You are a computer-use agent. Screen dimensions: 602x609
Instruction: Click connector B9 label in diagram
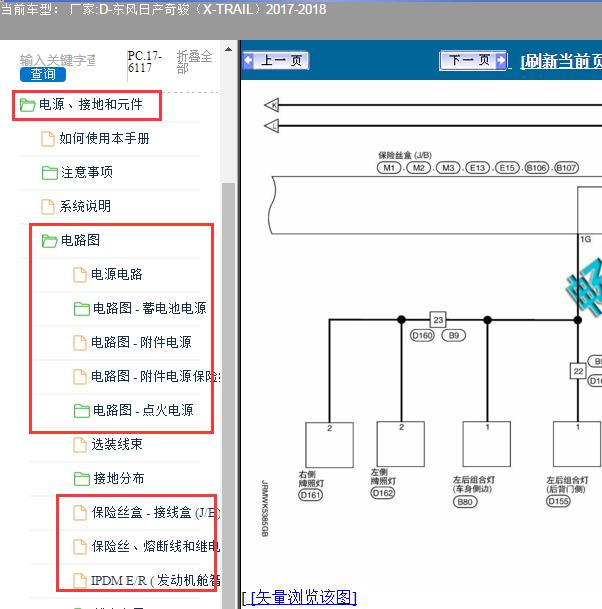[454, 336]
